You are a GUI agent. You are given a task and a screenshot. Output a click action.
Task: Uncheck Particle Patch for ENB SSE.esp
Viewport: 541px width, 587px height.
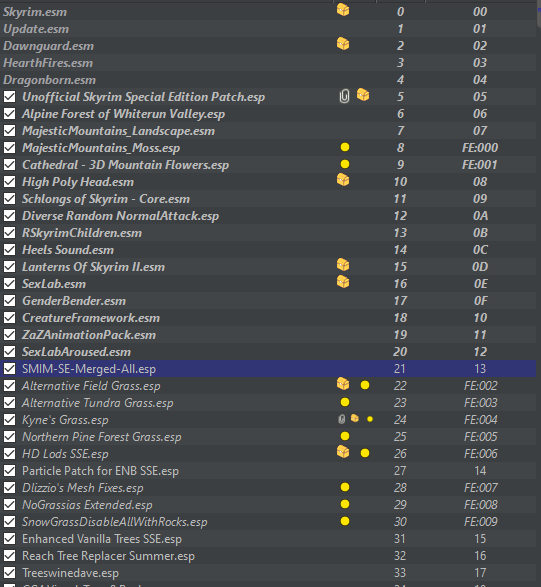click(10, 471)
